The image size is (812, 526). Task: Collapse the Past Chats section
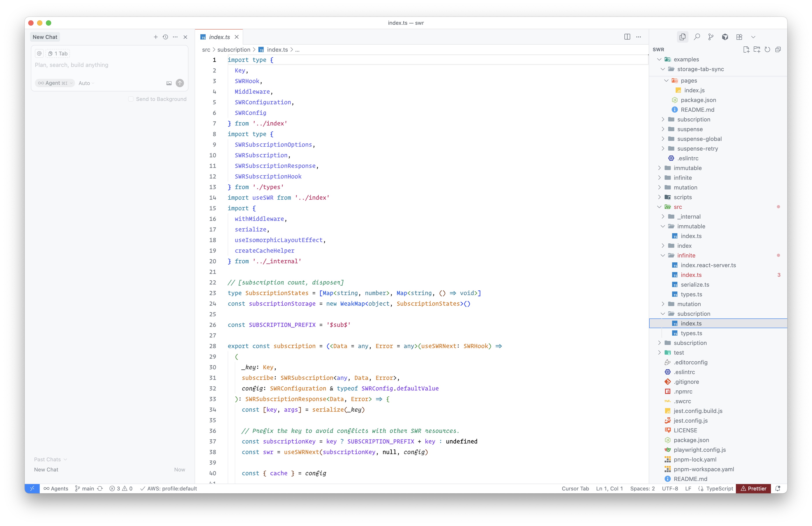click(50, 460)
